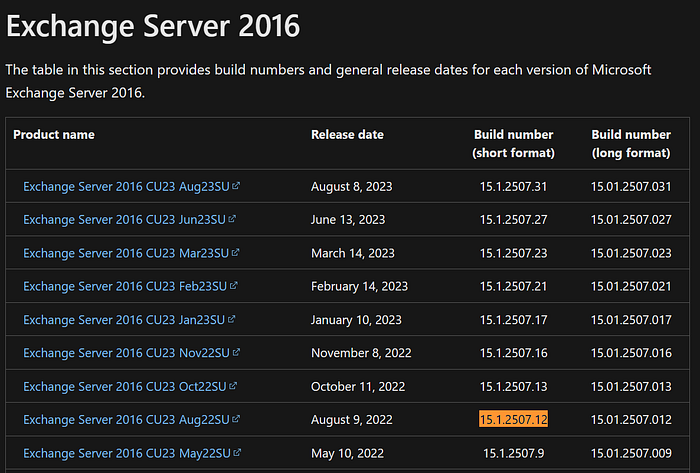This screenshot has height=473, width=700.
Task: Click the Release date column header
Action: pyautogui.click(x=347, y=135)
